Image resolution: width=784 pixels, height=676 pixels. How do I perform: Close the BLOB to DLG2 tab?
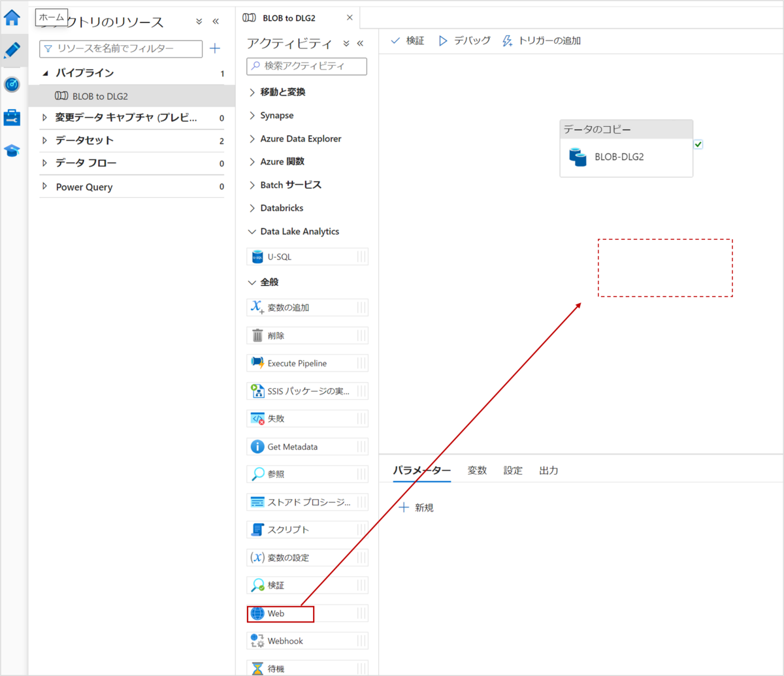point(350,18)
